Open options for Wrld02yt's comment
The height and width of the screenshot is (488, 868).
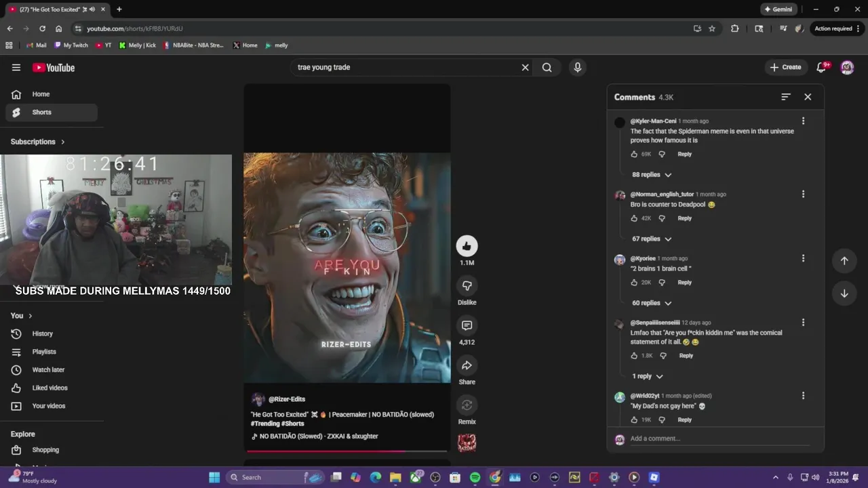[803, 395]
